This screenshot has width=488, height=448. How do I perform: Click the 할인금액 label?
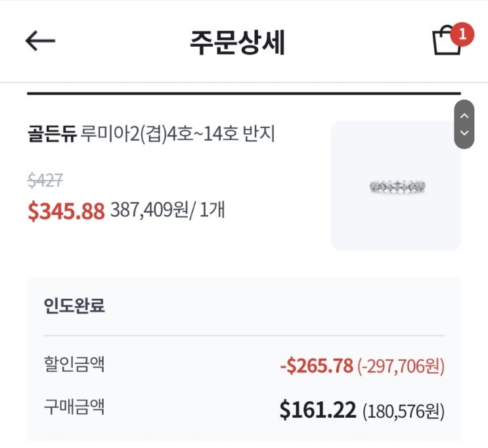point(74,365)
